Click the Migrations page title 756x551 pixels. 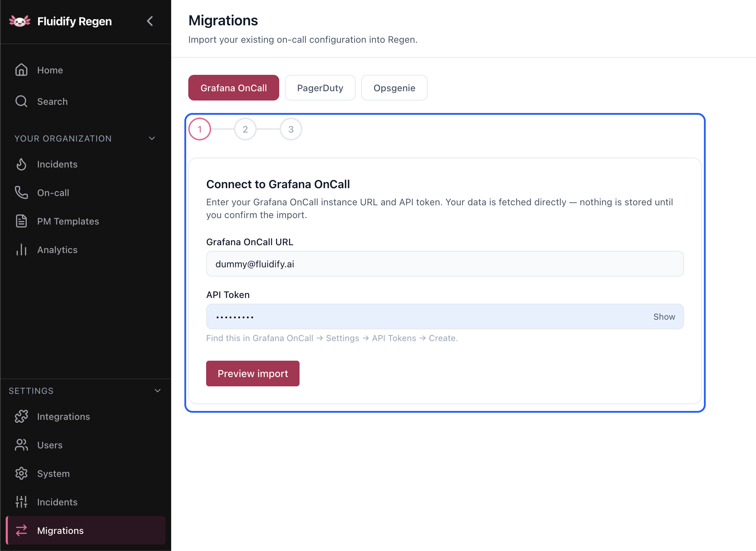(x=223, y=20)
